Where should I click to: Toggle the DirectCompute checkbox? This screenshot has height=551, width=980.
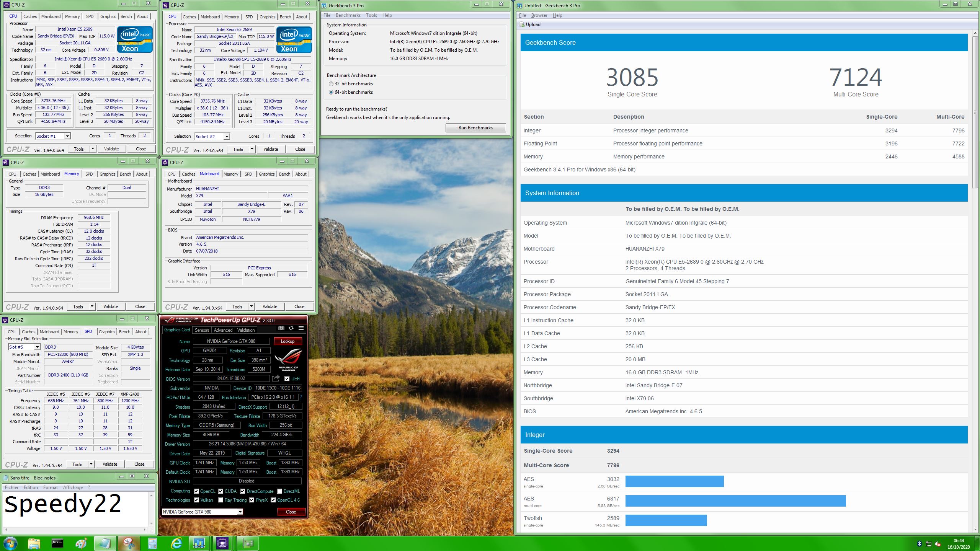pos(242,491)
